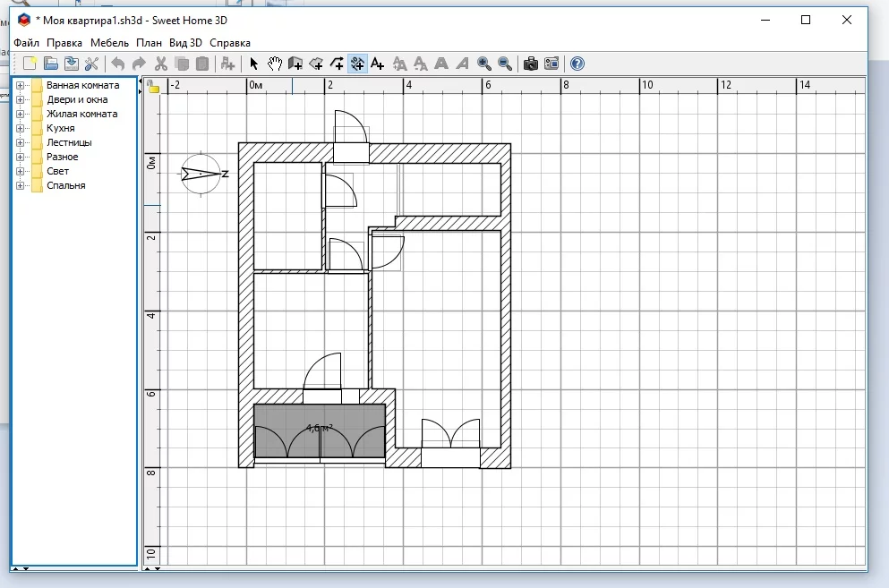Expand the Кухня furniture category
Viewport: 889px width, 588px height.
tap(20, 129)
